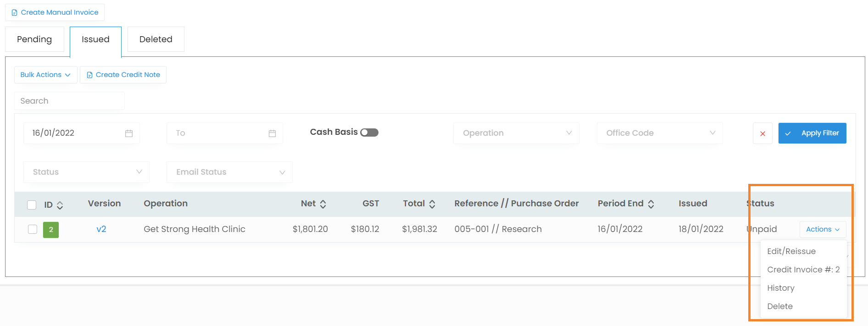Open the Email Status dropdown

pos(229,172)
